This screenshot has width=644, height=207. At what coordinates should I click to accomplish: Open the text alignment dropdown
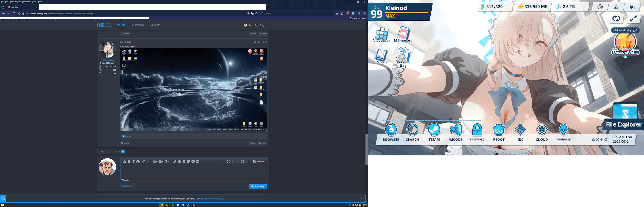[161, 162]
